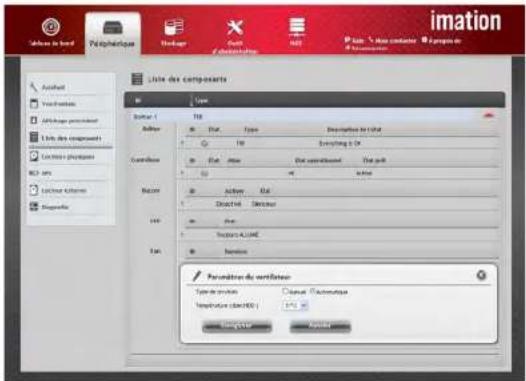Click the pencil icon of ventilateur settings
Image resolution: width=526 pixels, height=381 pixels.
(197, 276)
